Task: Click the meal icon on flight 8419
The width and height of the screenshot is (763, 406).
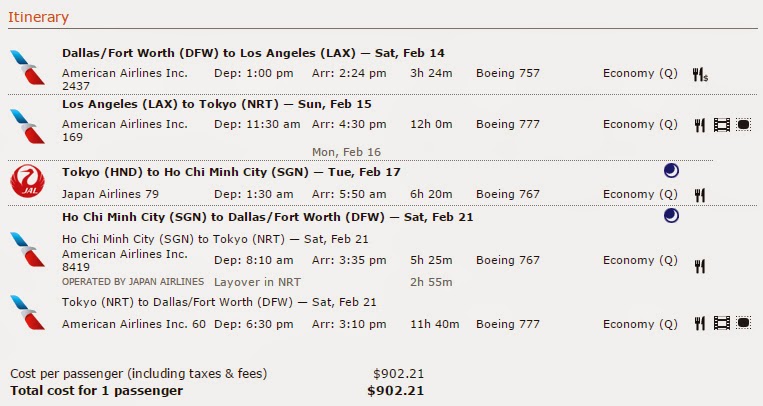Action: tap(700, 266)
